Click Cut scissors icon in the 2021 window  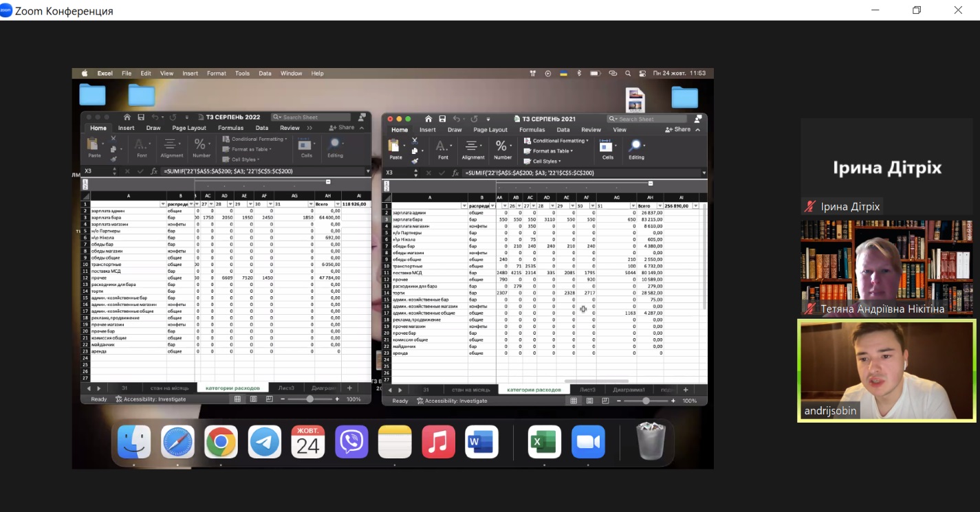tap(414, 140)
